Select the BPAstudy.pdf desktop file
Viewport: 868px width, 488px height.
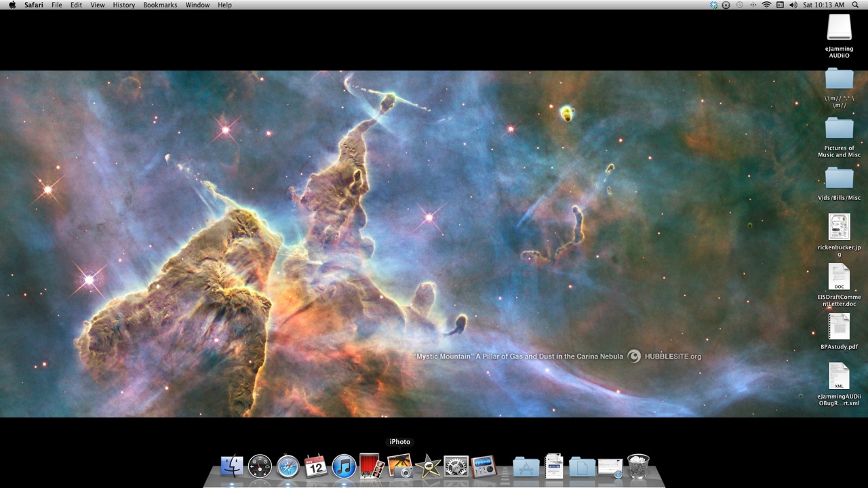[839, 327]
